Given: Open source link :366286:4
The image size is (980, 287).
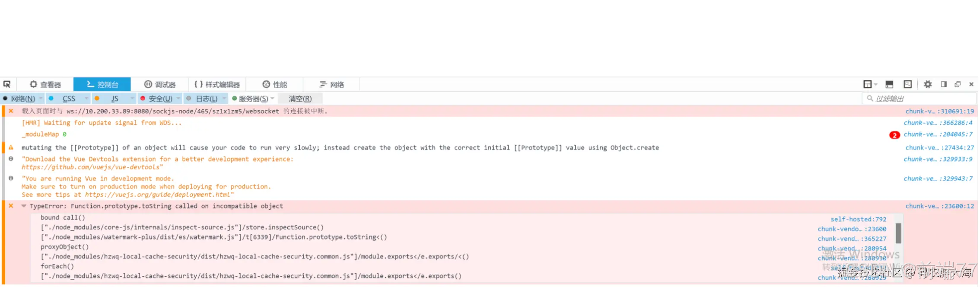Looking at the screenshot, I should [x=938, y=123].
